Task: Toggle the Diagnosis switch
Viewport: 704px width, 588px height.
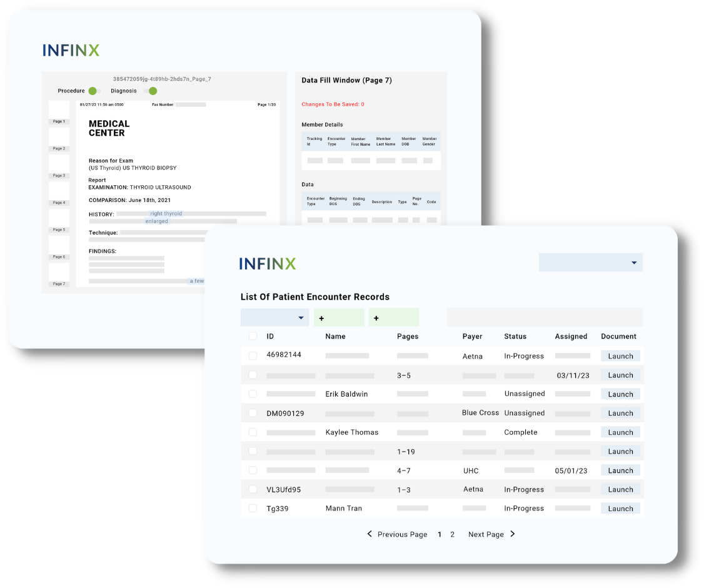Action: 151,91
